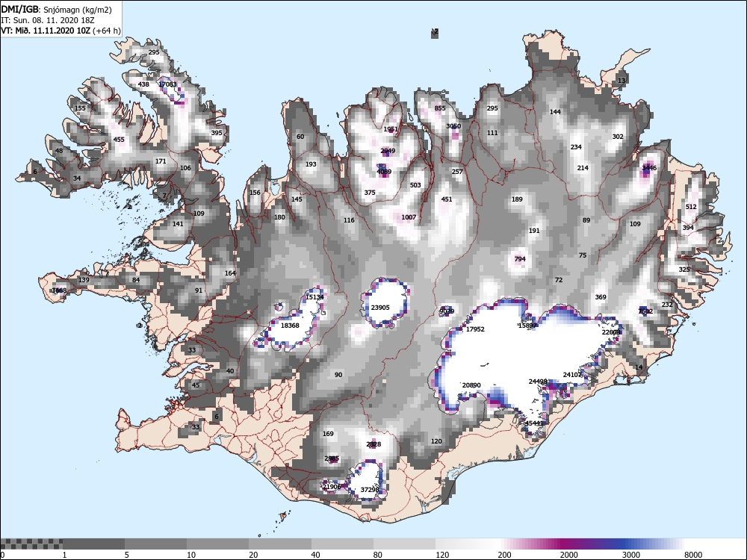This screenshot has height=560, width=747.
Task: Select the map value 455
Action: coord(119,140)
